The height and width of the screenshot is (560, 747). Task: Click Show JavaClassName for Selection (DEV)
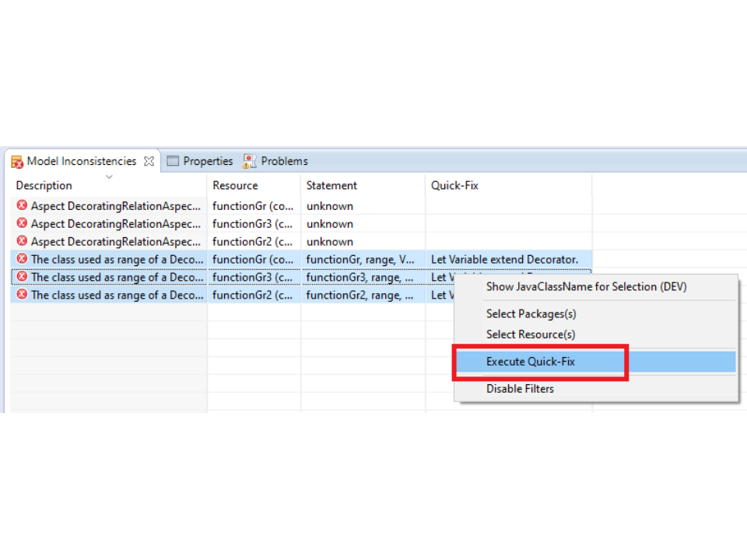[x=586, y=287]
